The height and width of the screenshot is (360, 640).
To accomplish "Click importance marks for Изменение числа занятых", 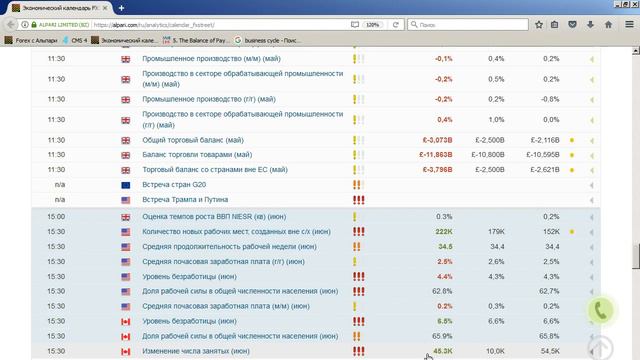I will 358,351.
